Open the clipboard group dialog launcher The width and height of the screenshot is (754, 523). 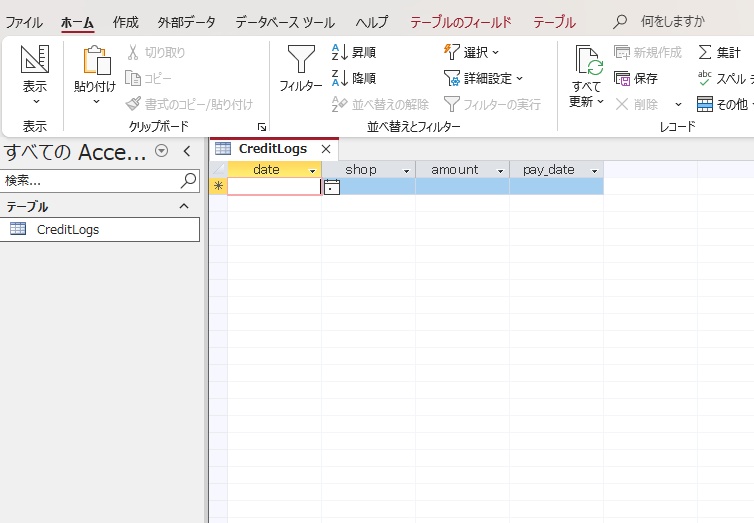point(262,127)
